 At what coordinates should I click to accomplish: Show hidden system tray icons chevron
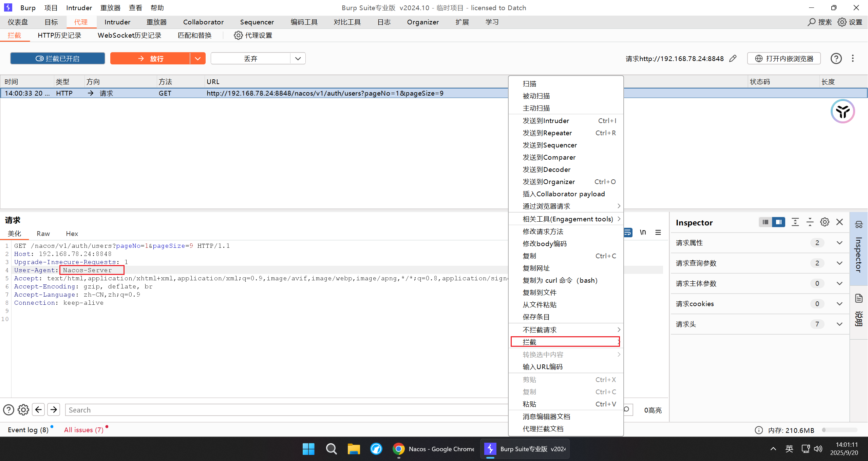773,449
